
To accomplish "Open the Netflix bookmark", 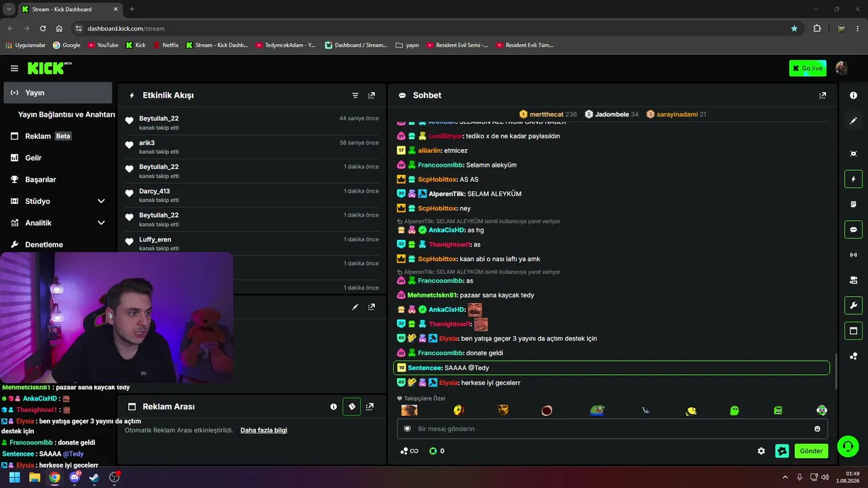I will [165, 45].
